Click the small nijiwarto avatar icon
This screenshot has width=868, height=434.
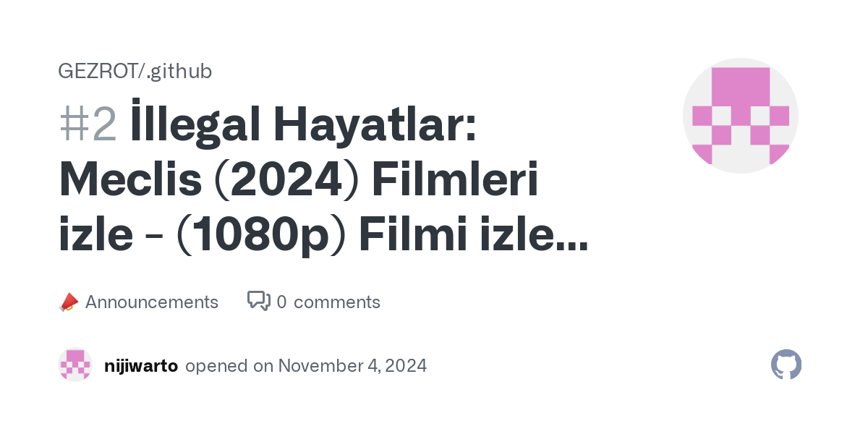tap(75, 365)
